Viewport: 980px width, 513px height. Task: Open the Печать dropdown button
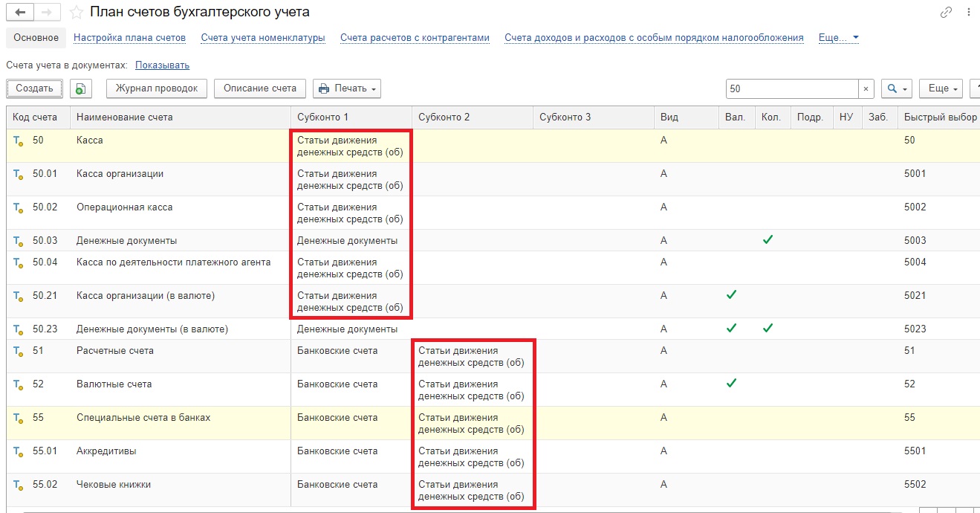click(348, 88)
